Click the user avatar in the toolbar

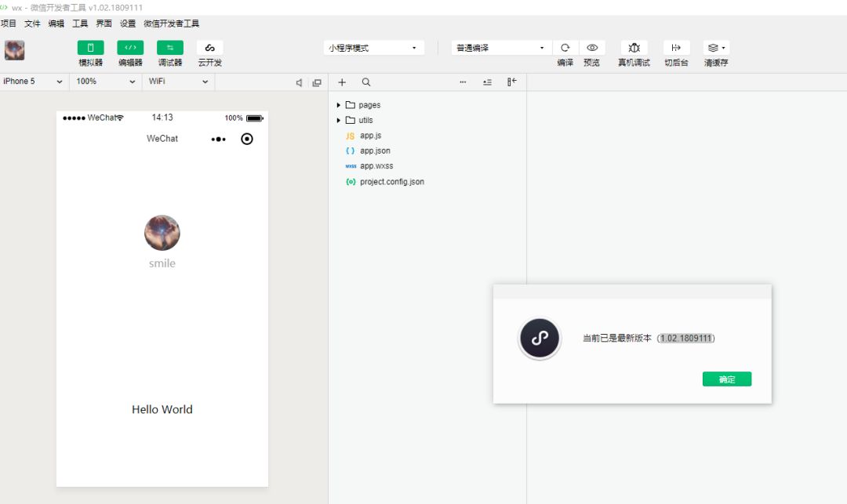click(x=15, y=50)
